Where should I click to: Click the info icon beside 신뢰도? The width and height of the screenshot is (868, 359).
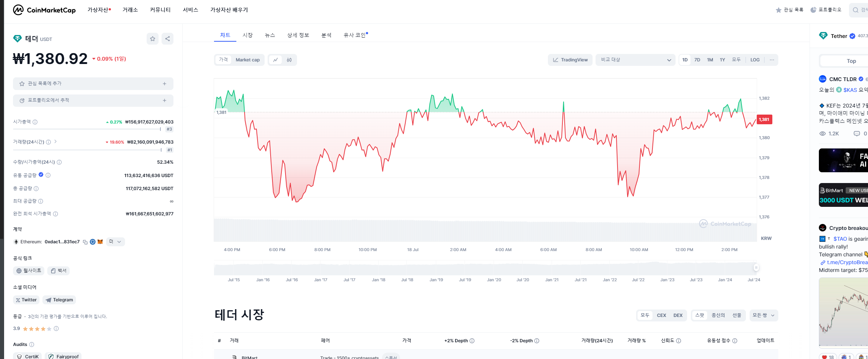(x=679, y=341)
